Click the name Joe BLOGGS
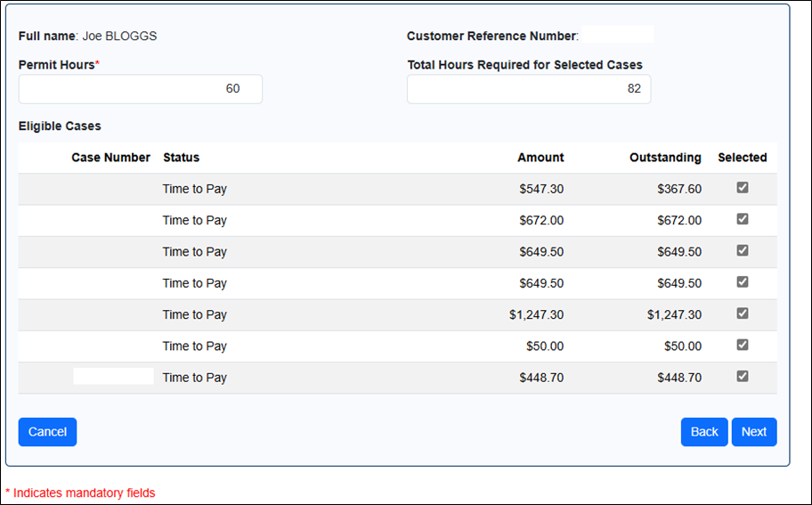The width and height of the screenshot is (812, 505). pyautogui.click(x=119, y=37)
